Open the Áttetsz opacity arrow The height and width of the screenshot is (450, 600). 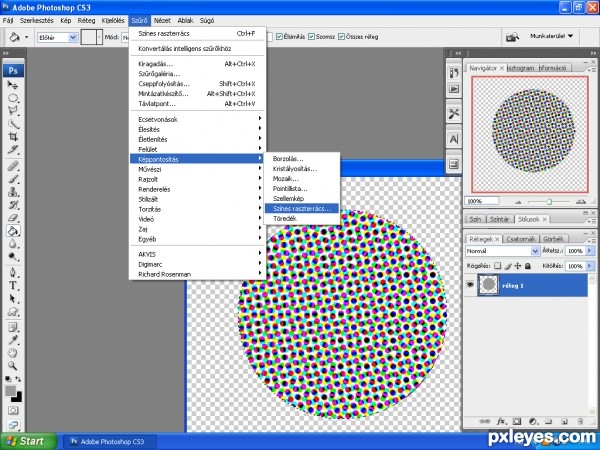click(590, 251)
